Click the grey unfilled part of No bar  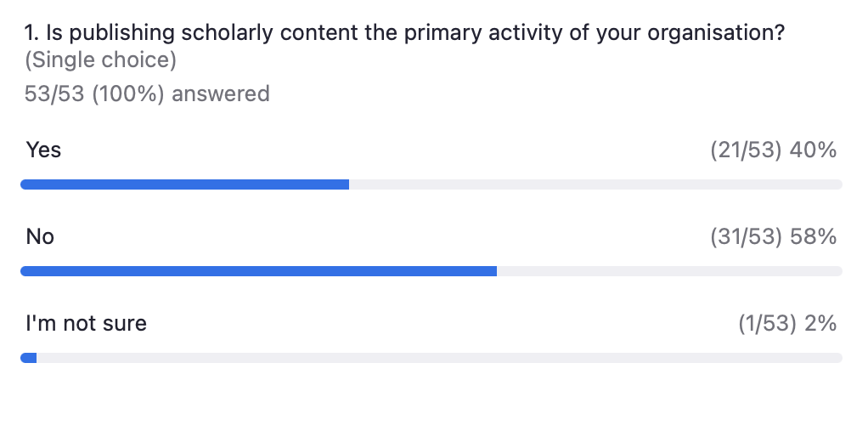[x=669, y=271]
